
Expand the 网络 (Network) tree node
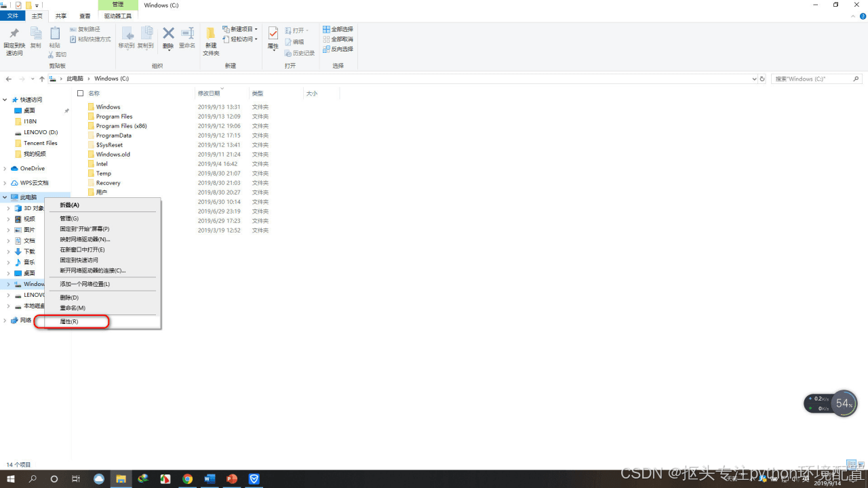pos(5,320)
